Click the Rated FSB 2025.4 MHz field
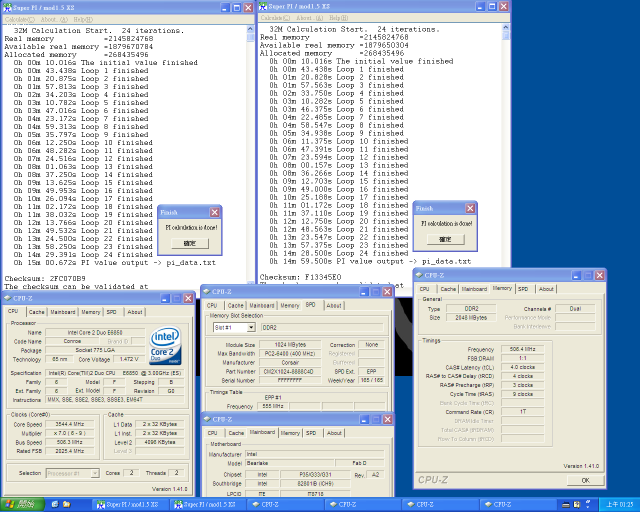 pos(69,451)
